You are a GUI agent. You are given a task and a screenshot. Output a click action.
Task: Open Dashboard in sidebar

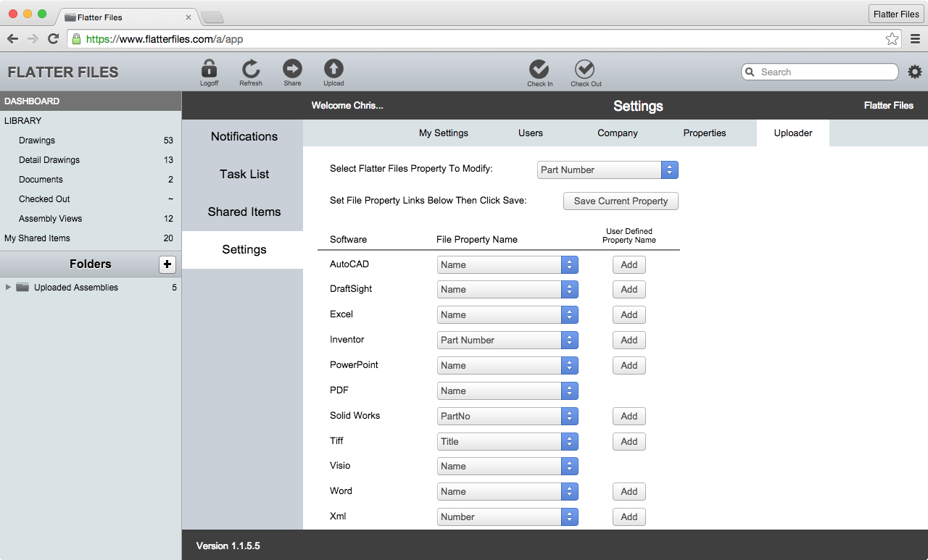click(91, 101)
